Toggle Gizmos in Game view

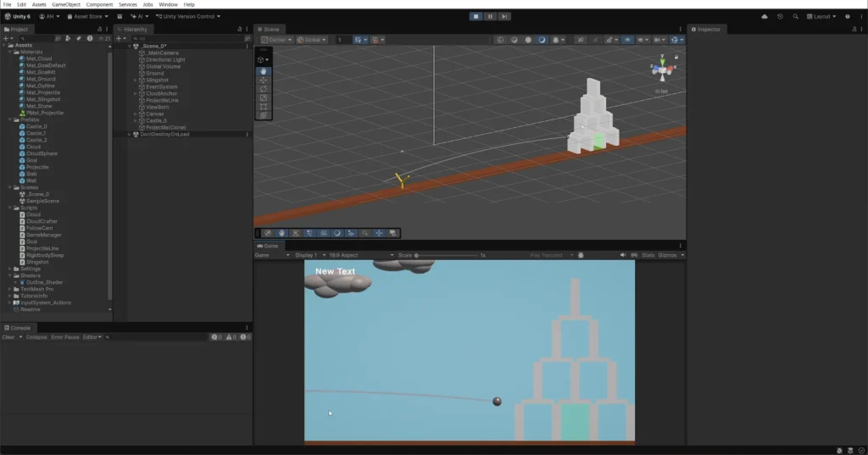pyautogui.click(x=667, y=255)
